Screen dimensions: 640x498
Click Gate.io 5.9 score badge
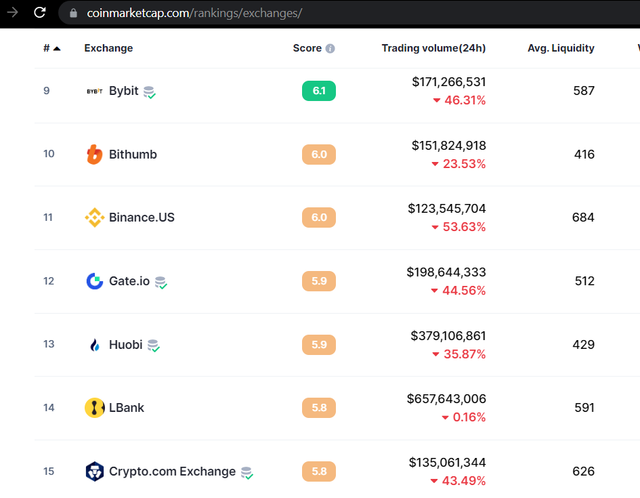tap(319, 281)
